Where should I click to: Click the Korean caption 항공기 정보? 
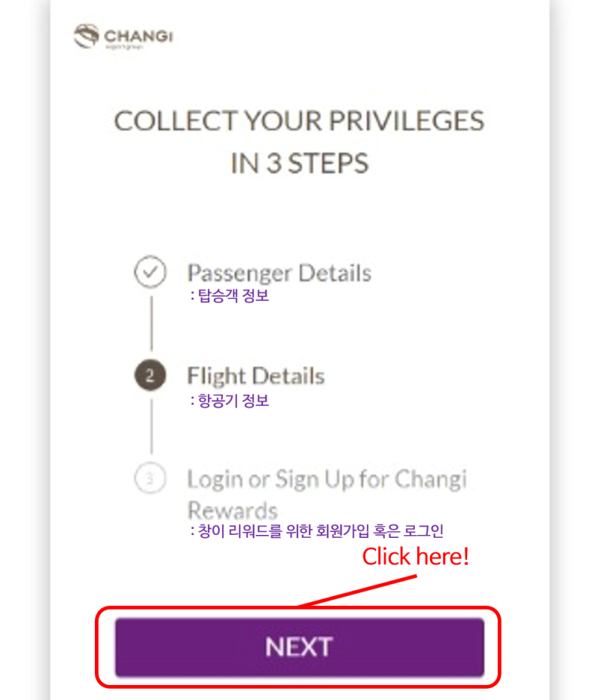pos(230,400)
